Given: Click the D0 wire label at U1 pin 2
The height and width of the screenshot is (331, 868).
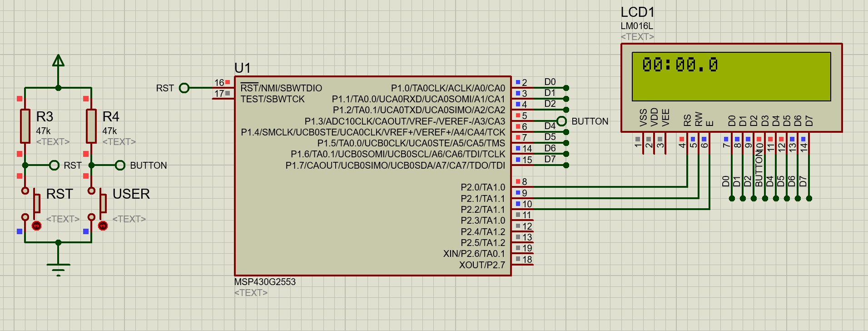Looking at the screenshot, I should pyautogui.click(x=550, y=82).
